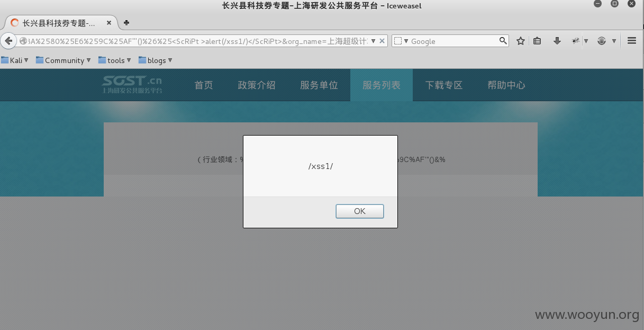
Task: Click the SGST.cn site logo
Action: (132, 84)
